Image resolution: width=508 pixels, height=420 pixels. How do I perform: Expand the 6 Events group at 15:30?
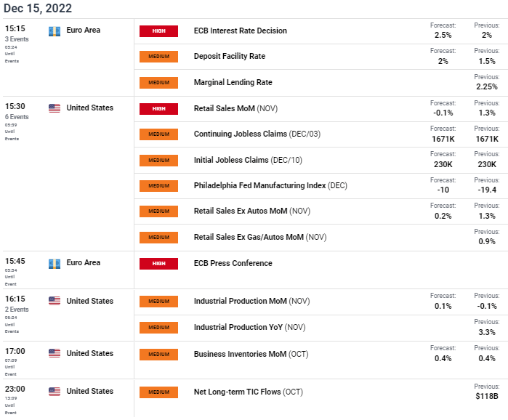coord(17,117)
